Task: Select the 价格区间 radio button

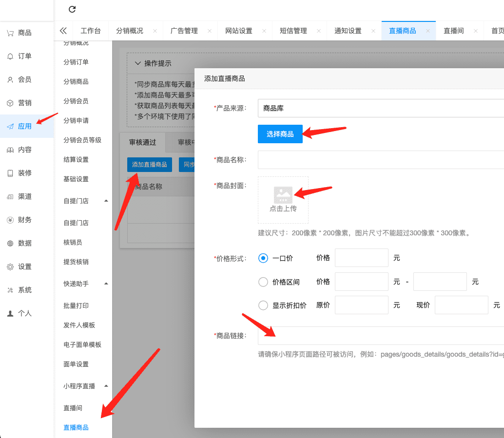Action: (263, 282)
